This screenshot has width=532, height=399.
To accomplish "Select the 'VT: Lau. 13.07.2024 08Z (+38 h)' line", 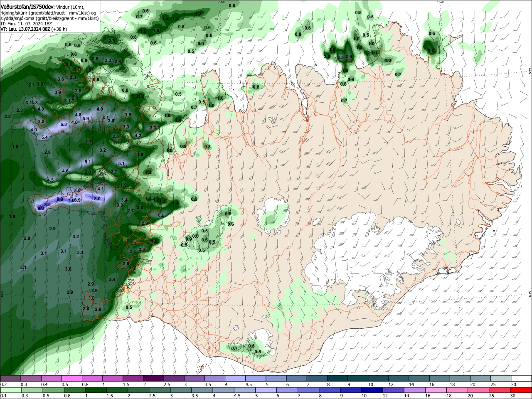I will pos(34,29).
